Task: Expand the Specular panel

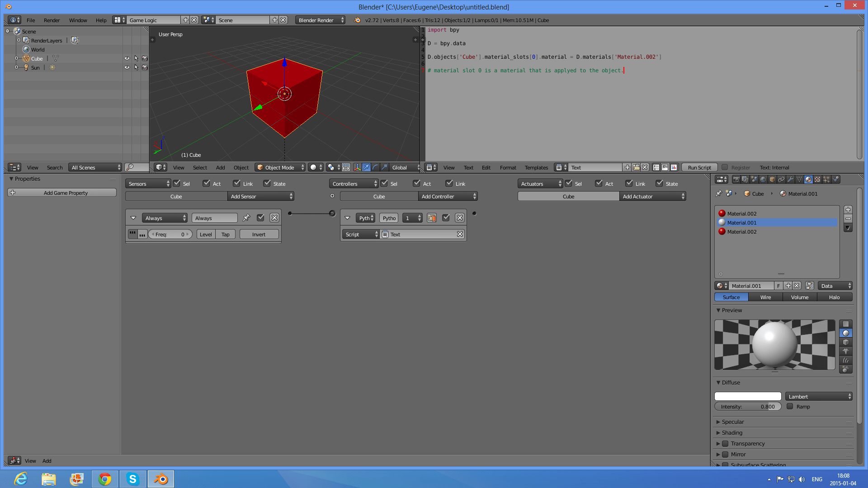Action: pyautogui.click(x=732, y=422)
